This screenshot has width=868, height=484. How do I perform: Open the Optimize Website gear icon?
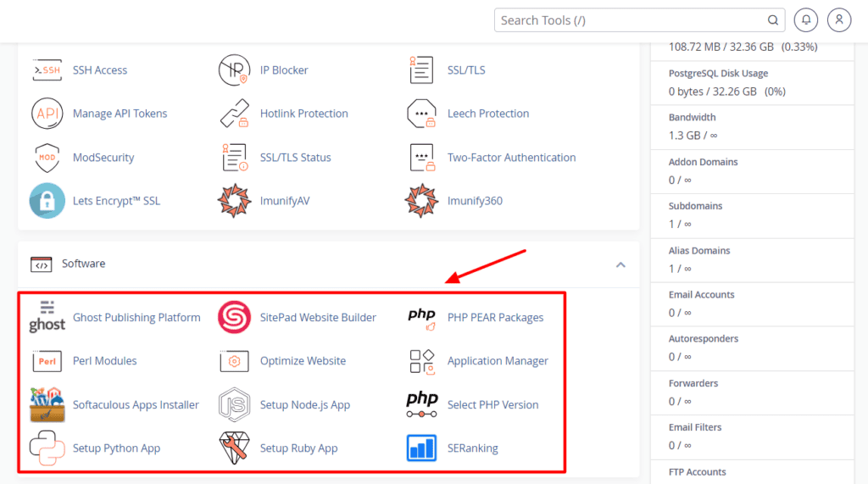click(x=234, y=361)
